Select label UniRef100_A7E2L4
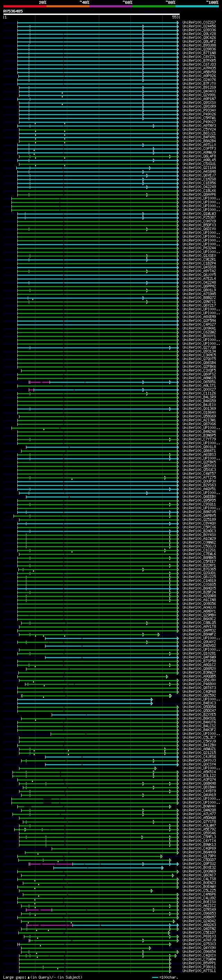 tap(199, 278)
